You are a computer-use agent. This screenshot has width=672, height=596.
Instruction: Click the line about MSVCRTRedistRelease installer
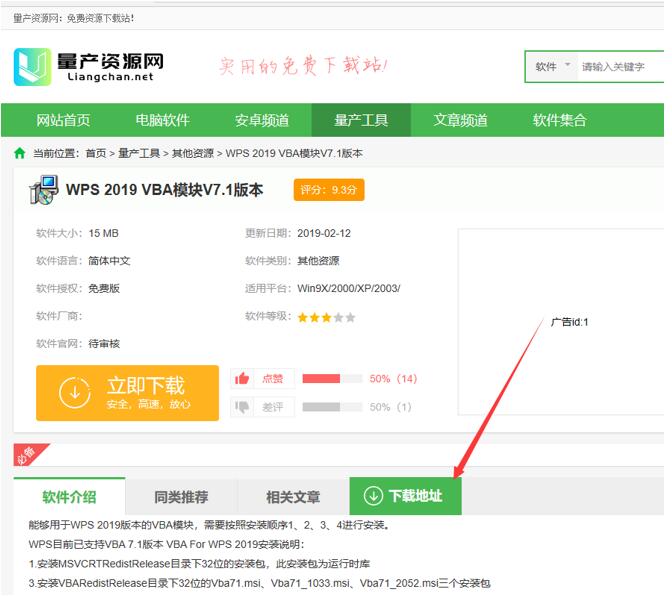tap(199, 563)
